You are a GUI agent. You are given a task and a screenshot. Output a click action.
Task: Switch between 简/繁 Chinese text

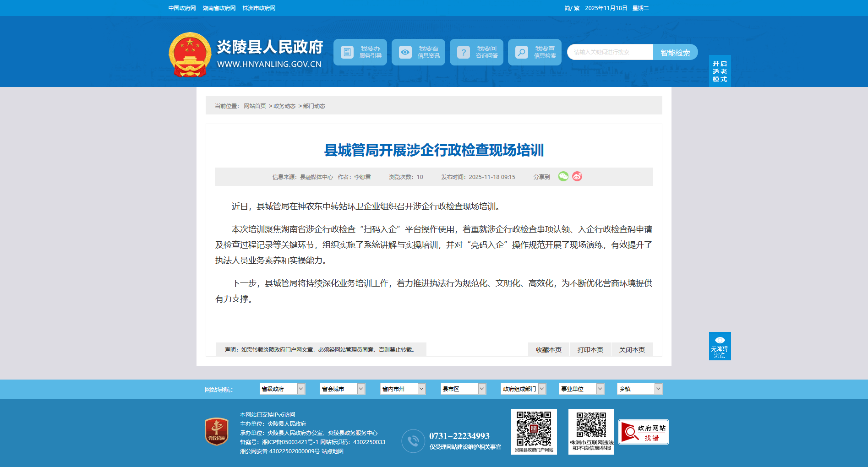pyautogui.click(x=572, y=8)
